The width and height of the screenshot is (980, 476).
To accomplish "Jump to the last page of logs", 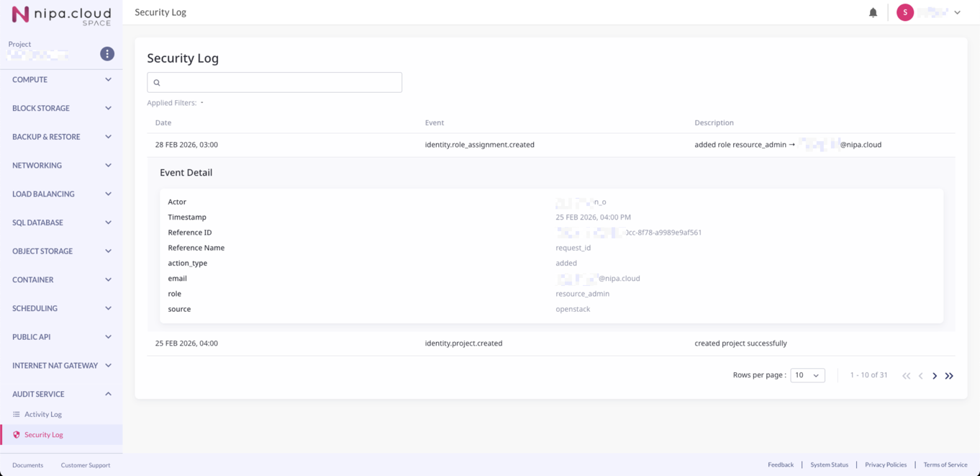I will (x=949, y=376).
